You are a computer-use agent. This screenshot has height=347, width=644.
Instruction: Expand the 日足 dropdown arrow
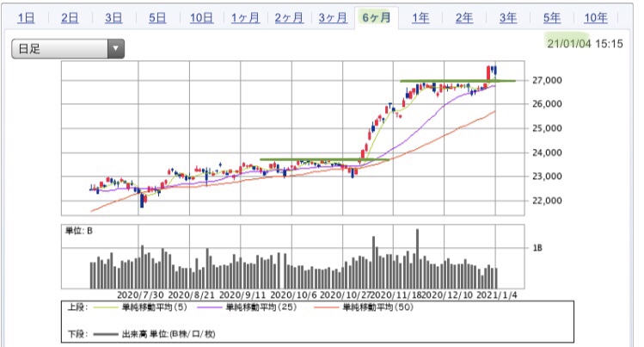point(116,48)
